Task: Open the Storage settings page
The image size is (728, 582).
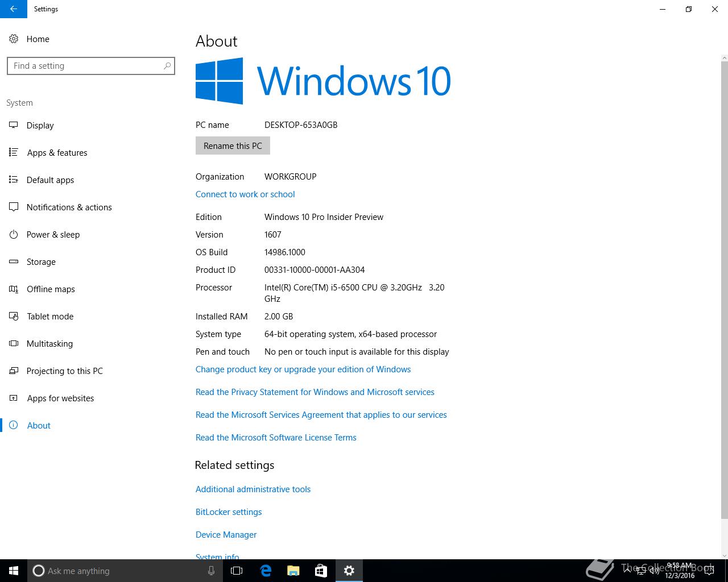Action: pos(41,261)
